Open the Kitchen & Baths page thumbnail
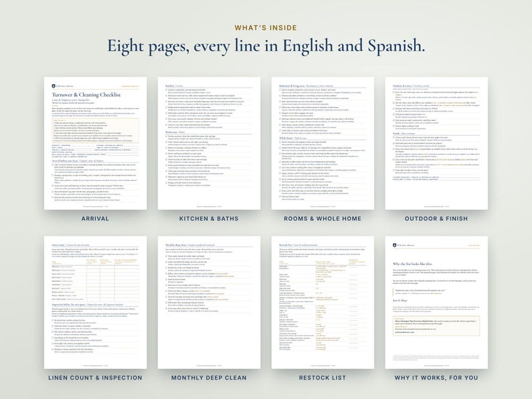The width and height of the screenshot is (532, 399). click(209, 143)
